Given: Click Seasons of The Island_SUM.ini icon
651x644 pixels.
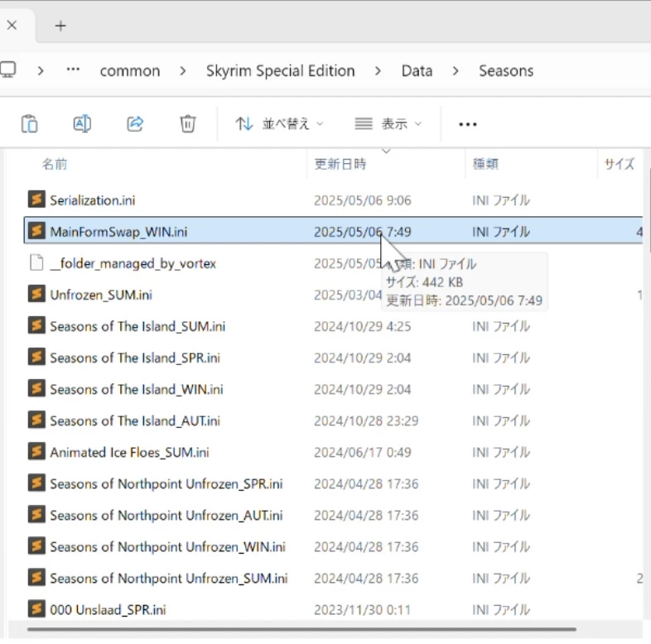Looking at the screenshot, I should (x=36, y=326).
